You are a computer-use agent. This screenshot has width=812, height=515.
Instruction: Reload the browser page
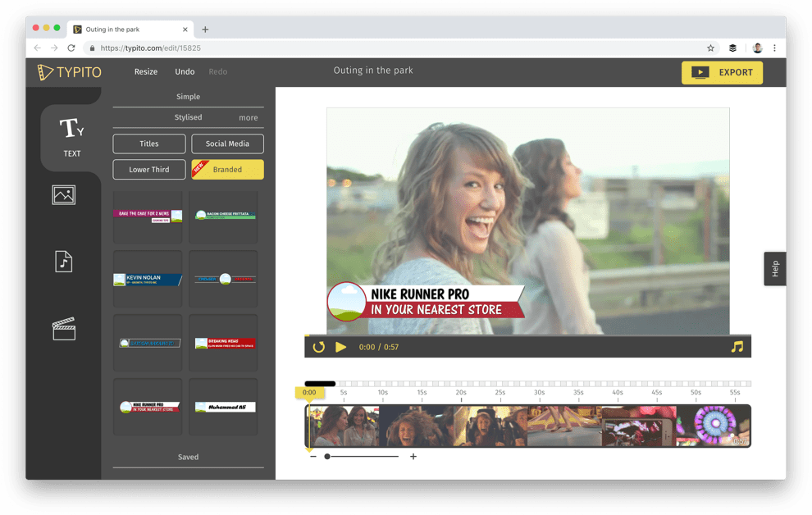(x=71, y=48)
